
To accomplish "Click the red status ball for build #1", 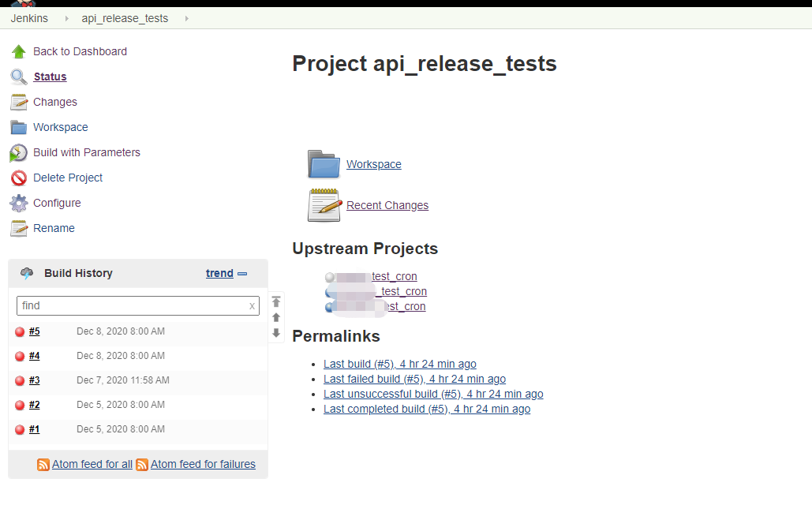I will (20, 429).
